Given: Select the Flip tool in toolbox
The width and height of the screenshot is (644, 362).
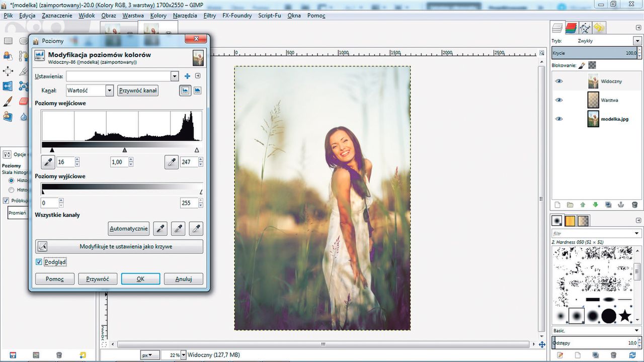Looking at the screenshot, I should 8,86.
